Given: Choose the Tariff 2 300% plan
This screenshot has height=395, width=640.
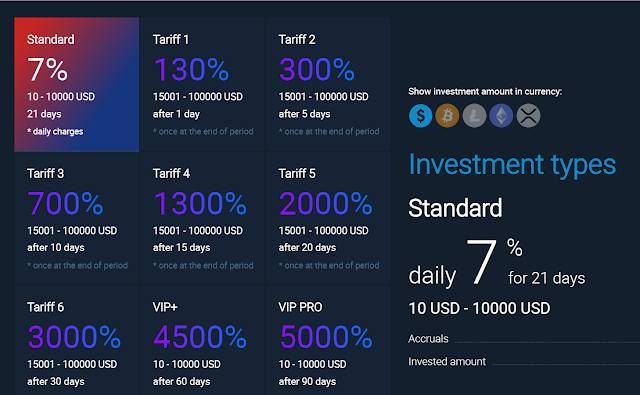Looking at the screenshot, I should 328,84.
